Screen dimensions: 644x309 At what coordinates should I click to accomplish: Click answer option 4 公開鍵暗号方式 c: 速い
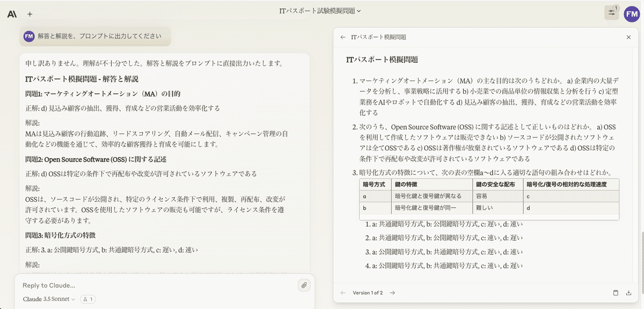pyautogui.click(x=443, y=266)
